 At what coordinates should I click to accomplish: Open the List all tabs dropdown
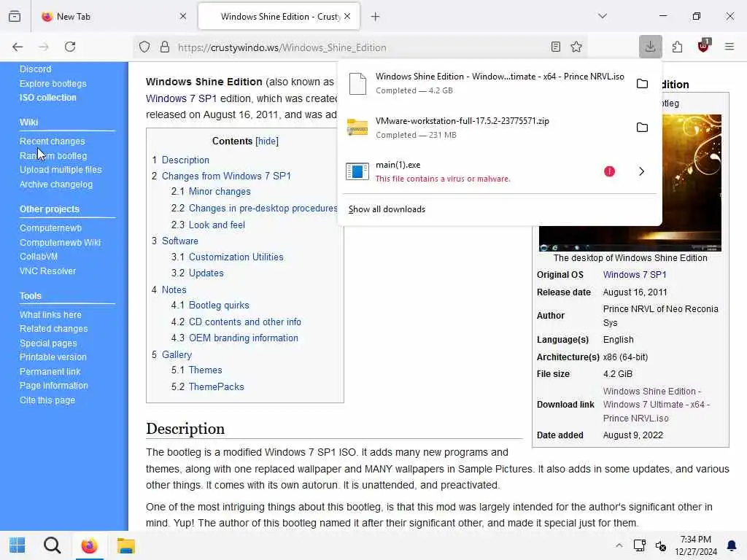603,16
